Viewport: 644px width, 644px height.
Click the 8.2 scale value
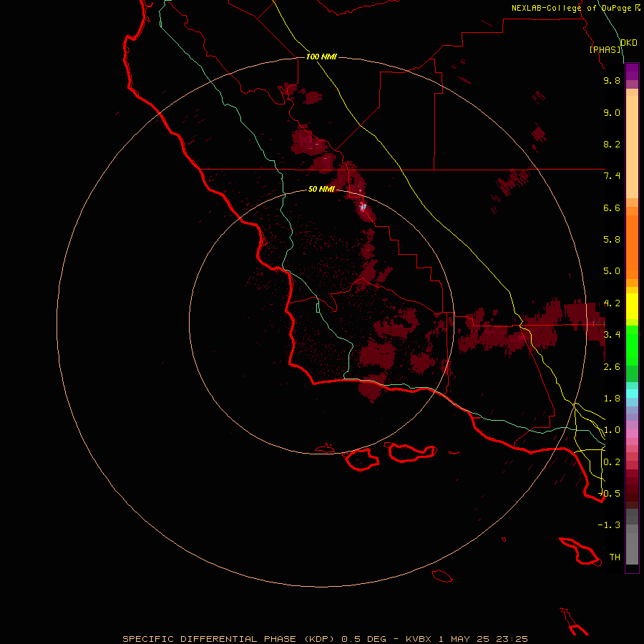[x=612, y=144]
